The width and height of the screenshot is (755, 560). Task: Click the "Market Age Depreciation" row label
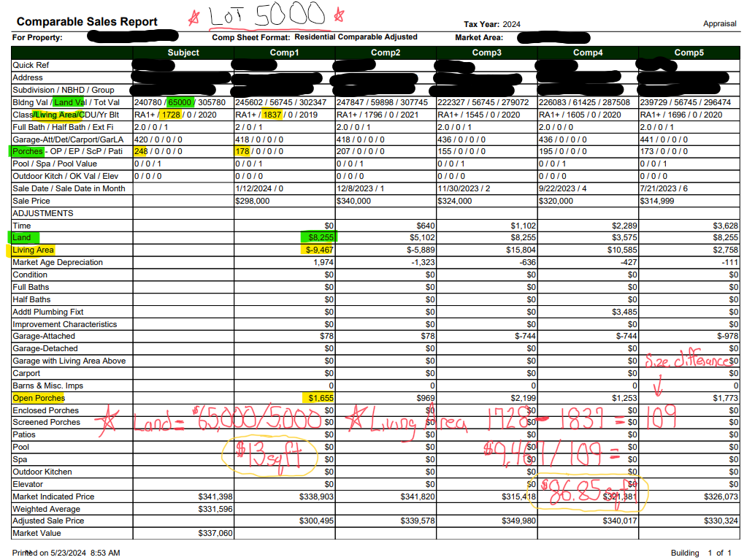[x=58, y=262]
